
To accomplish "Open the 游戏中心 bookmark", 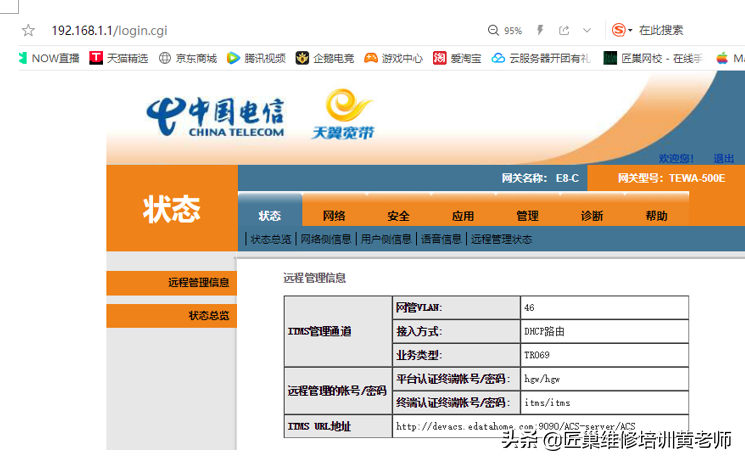I will 393,58.
